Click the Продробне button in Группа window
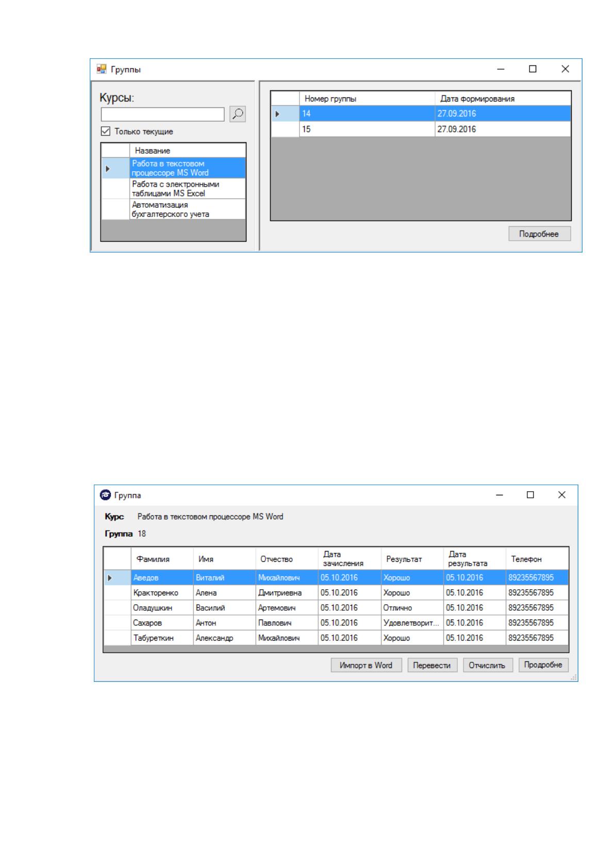 [x=543, y=665]
